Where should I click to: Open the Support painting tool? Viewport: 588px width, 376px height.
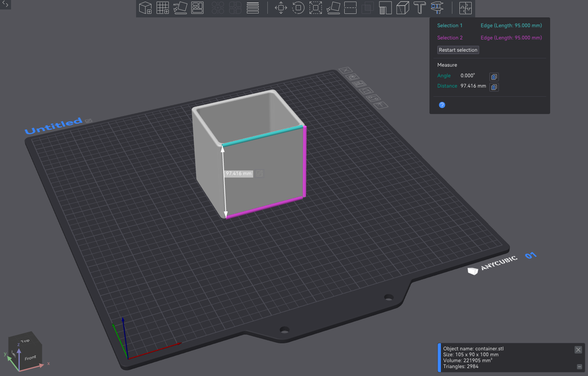coord(385,8)
